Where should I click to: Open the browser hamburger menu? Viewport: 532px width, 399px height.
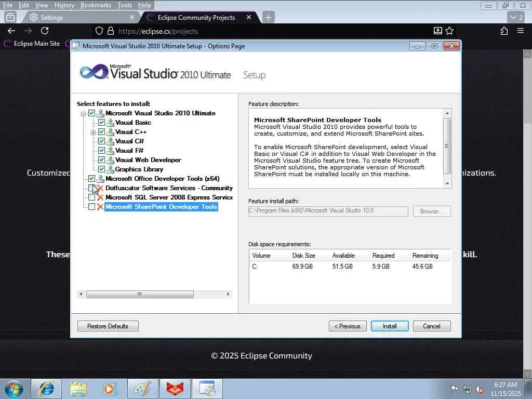(521, 31)
